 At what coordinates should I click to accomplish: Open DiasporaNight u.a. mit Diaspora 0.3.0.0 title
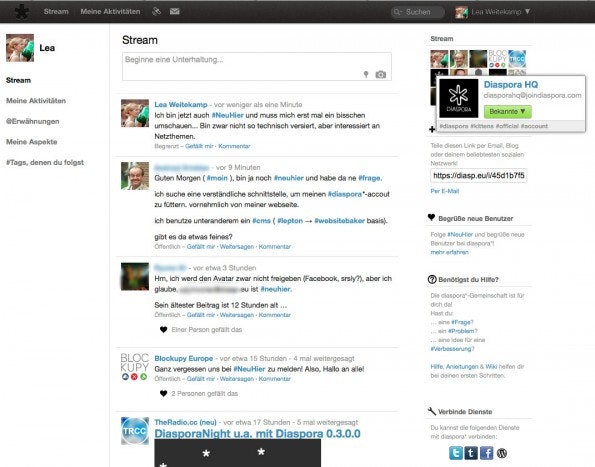click(x=257, y=434)
